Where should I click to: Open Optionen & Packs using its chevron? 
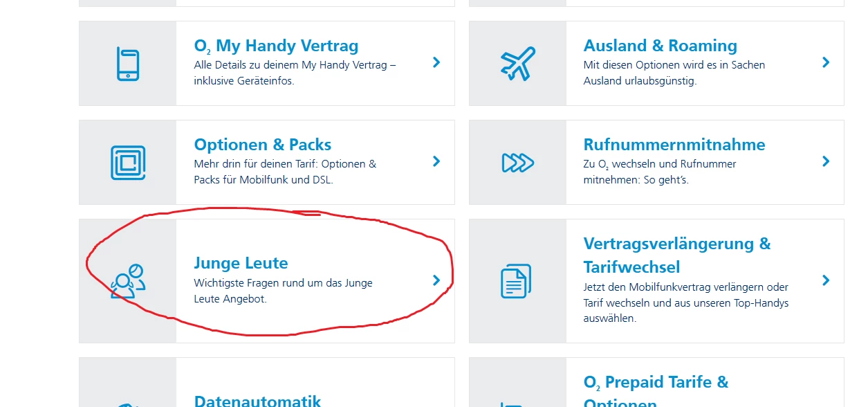(x=436, y=161)
